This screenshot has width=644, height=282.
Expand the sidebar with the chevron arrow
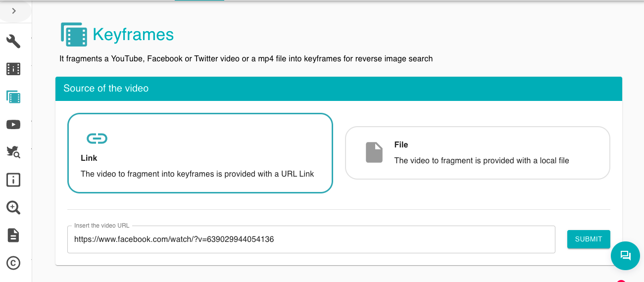click(x=14, y=10)
